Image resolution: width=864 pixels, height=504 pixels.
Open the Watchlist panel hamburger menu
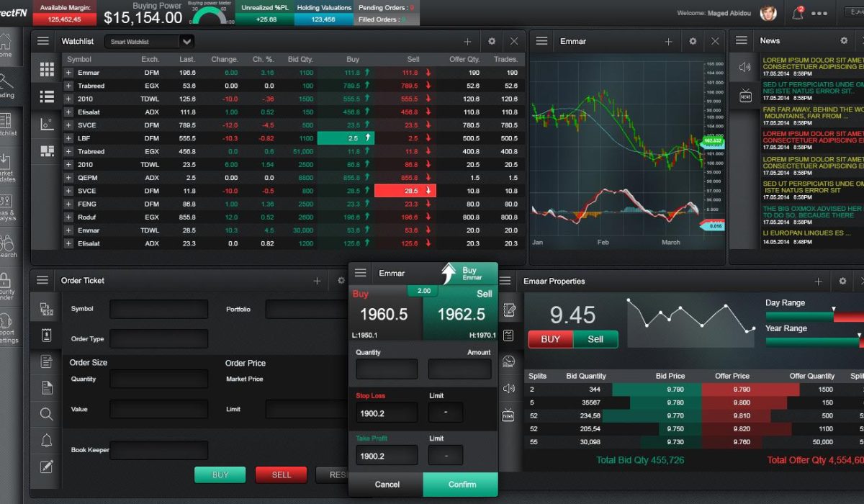[43, 42]
